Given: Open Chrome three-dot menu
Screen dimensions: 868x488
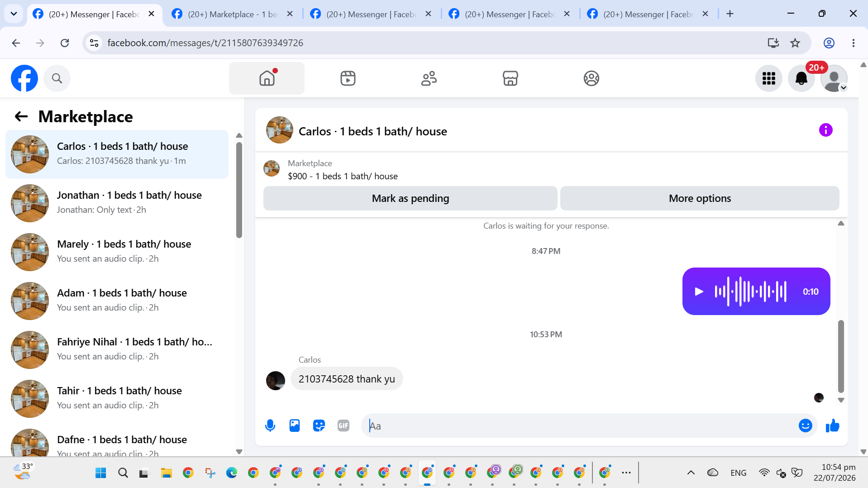Looking at the screenshot, I should 854,43.
